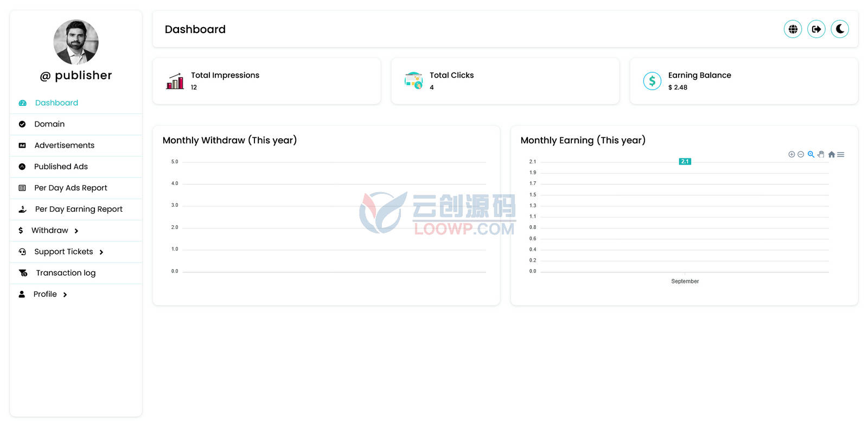Click Total Clicks value 4

[x=432, y=87]
